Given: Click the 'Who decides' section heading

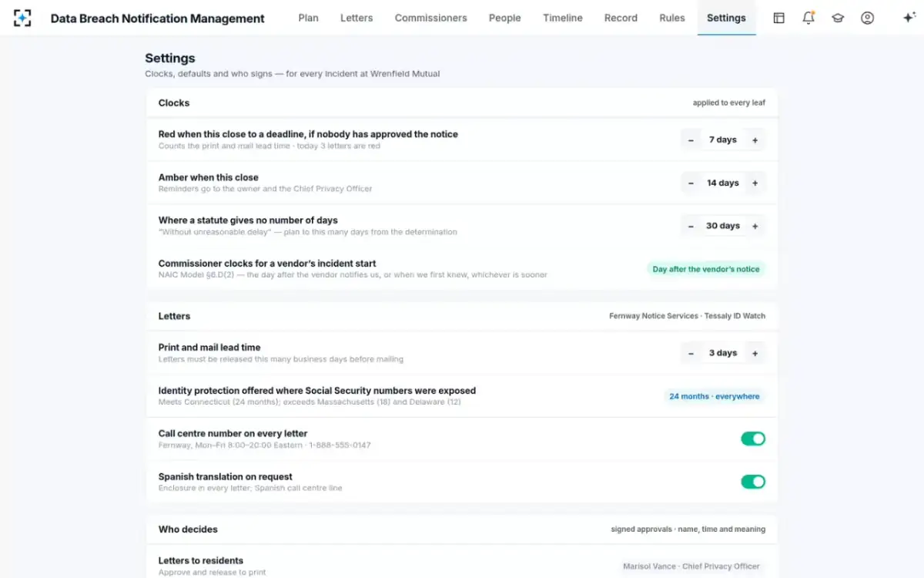Looking at the screenshot, I should point(188,529).
